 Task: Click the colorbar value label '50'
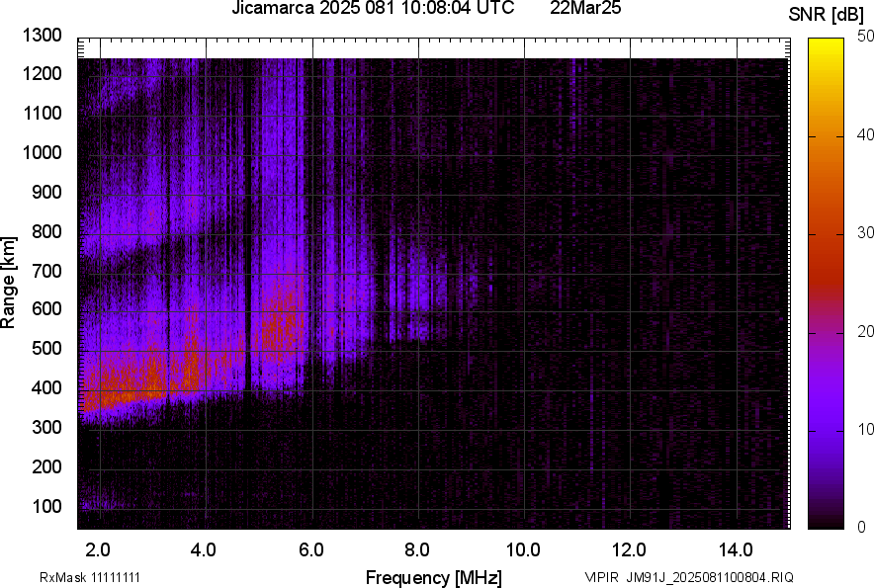[865, 37]
